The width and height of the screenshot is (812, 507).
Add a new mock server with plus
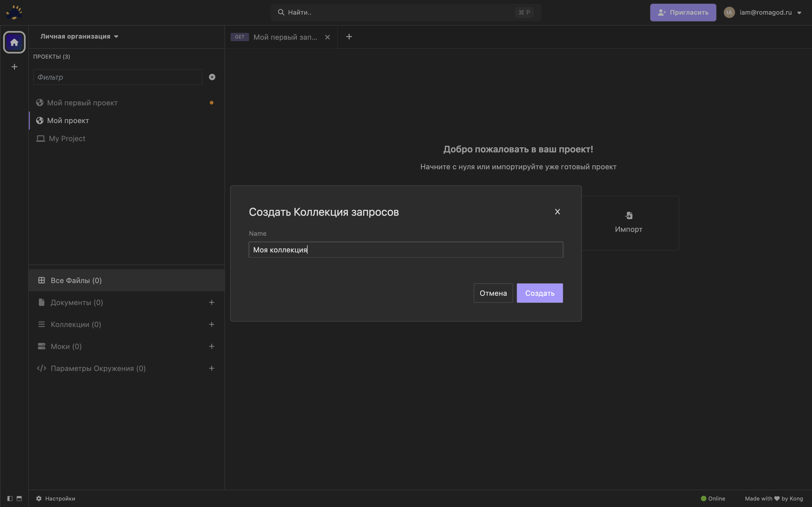coord(211,346)
